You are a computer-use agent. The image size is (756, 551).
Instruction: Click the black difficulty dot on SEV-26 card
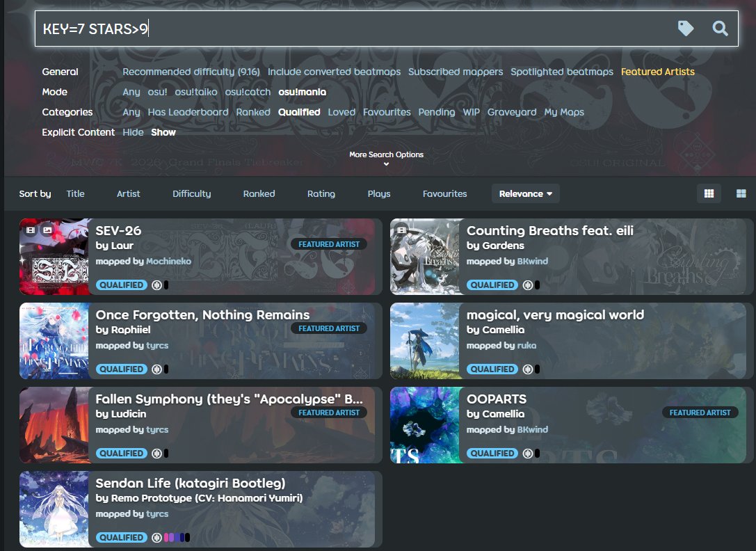[166, 285]
